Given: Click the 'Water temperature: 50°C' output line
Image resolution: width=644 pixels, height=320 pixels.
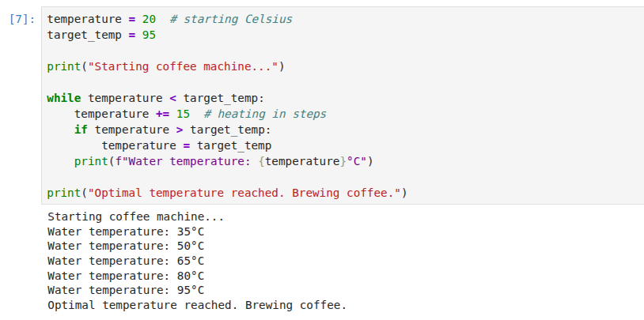Looking at the screenshot, I should point(126,247).
